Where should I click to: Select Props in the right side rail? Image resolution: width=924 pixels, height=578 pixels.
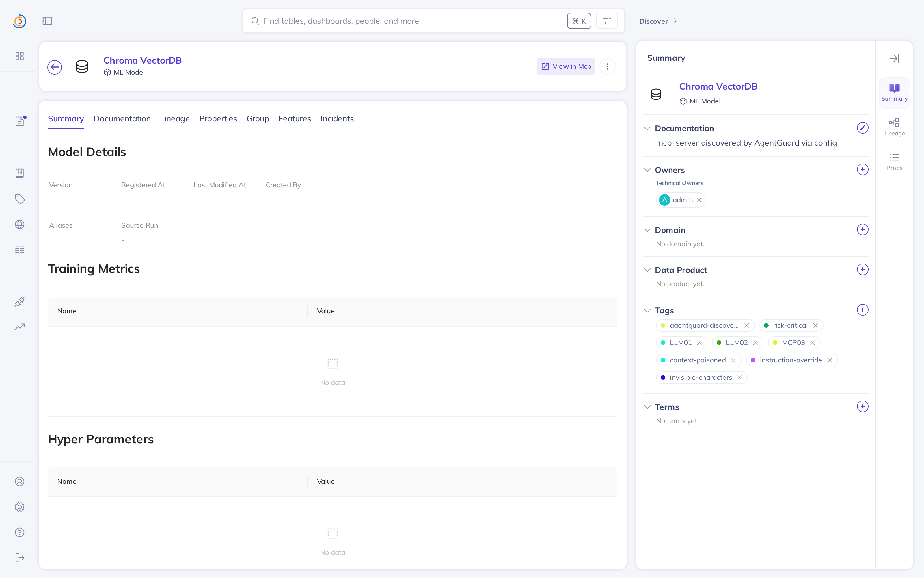point(894,162)
